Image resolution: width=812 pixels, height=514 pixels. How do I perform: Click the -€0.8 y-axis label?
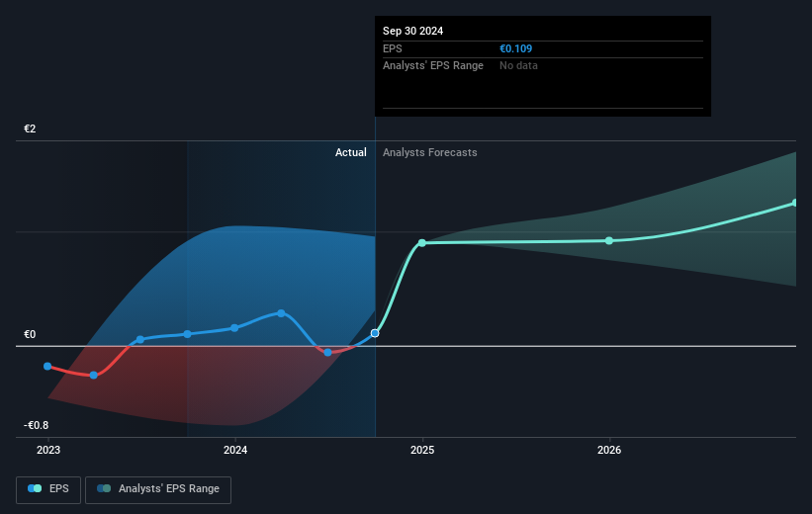click(x=37, y=425)
